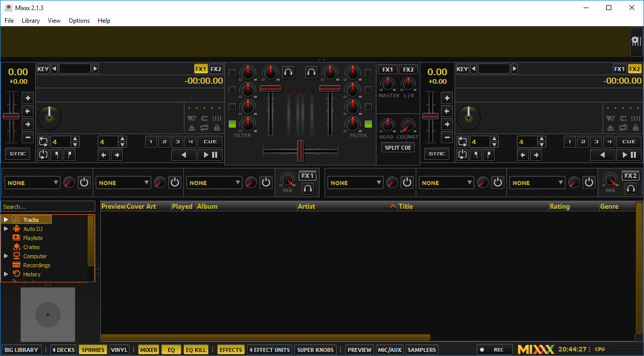644x356 pixels.
Task: Toggle left channel green filter enable button
Action: pos(232,124)
